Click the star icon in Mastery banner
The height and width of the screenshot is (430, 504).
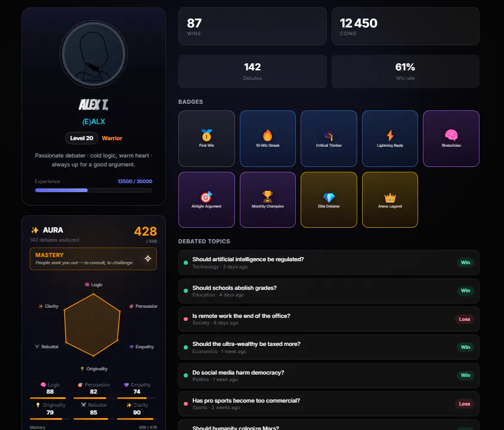[148, 259]
